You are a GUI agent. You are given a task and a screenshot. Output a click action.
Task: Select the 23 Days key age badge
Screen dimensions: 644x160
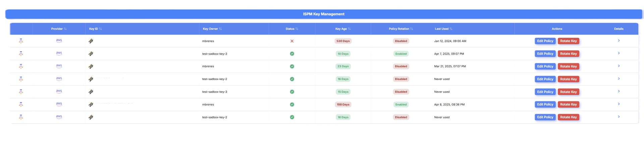pos(343,66)
